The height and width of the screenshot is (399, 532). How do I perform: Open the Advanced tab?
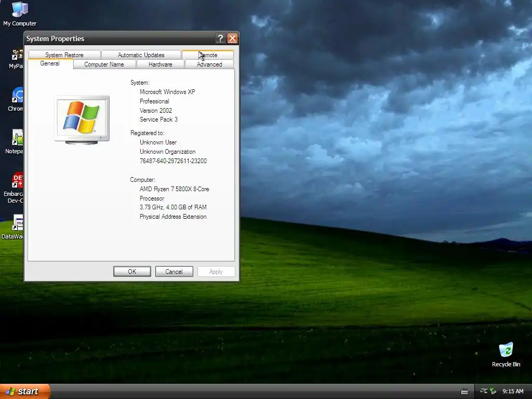(209, 64)
